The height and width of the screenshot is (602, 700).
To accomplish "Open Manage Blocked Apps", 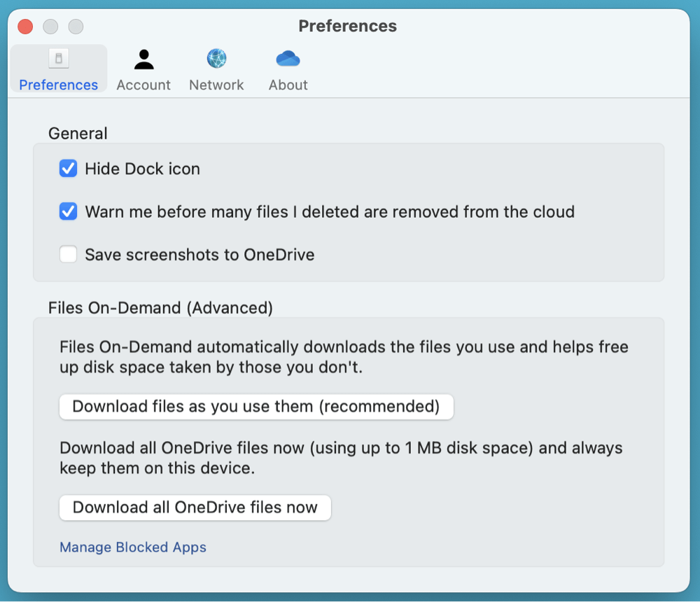I will 132,547.
